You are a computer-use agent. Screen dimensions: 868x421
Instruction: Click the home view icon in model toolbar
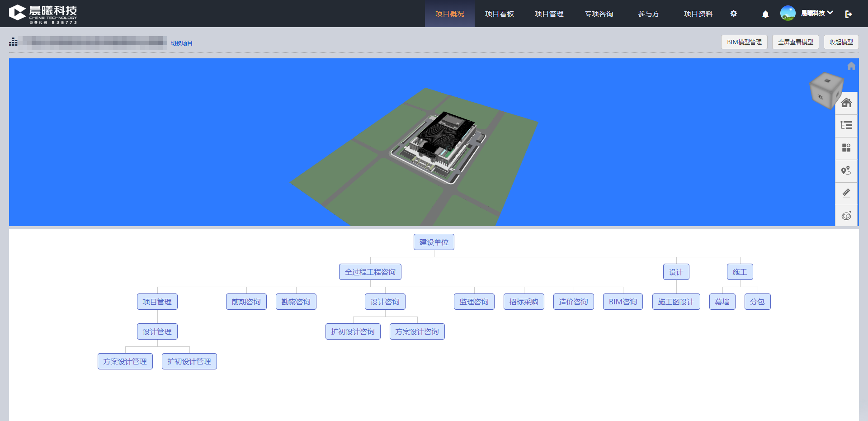[x=846, y=103]
